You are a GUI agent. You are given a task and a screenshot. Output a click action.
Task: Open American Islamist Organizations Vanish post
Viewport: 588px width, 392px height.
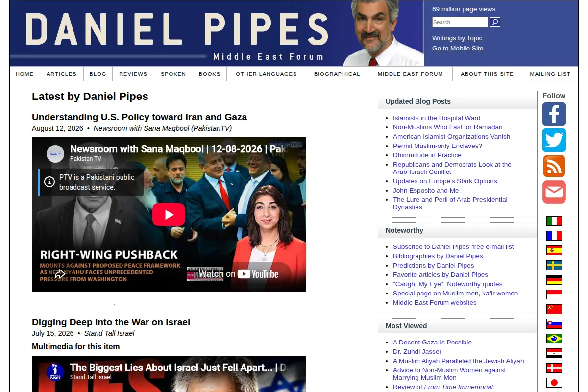click(451, 136)
